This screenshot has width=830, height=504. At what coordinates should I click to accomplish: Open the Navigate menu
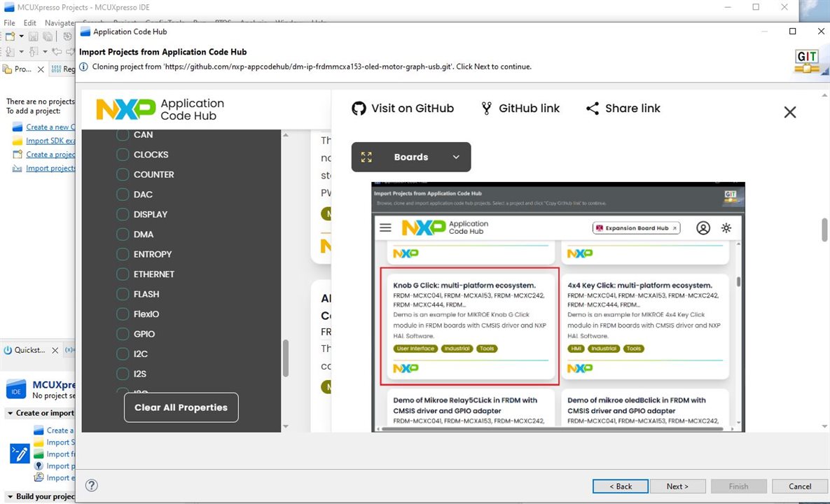[x=60, y=22]
